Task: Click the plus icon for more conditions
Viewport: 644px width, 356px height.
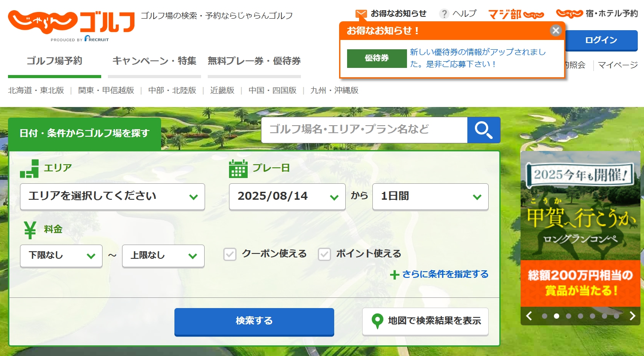Action: [x=394, y=275]
